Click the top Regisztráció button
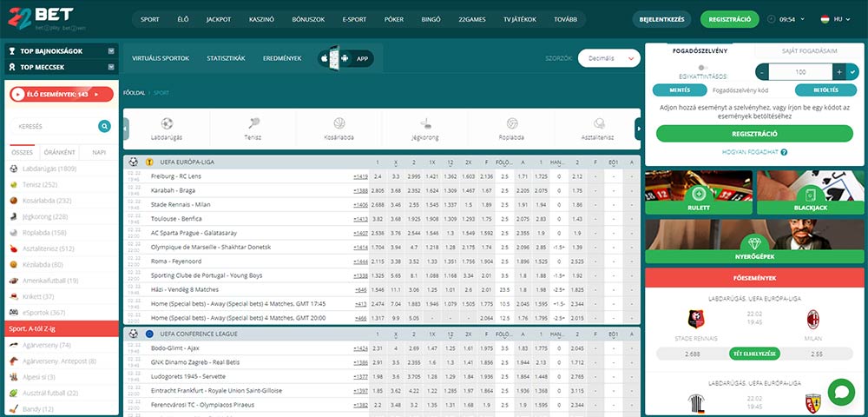This screenshot has width=868, height=417. click(x=730, y=19)
